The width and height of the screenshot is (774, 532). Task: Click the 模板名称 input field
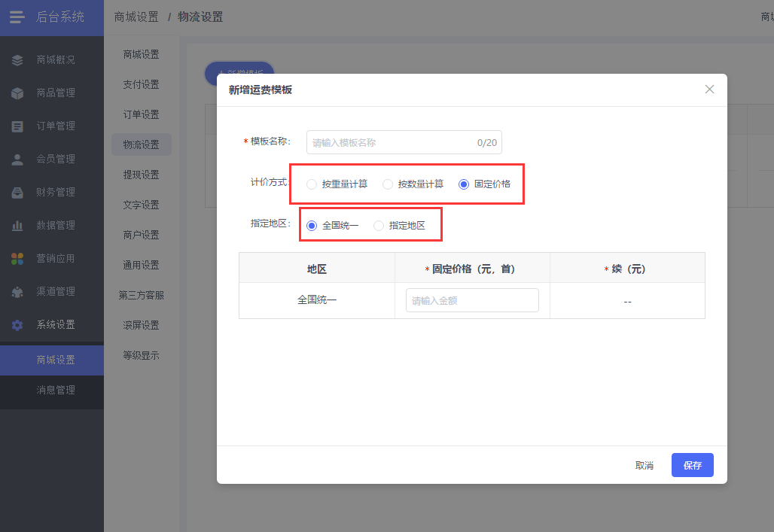point(404,143)
